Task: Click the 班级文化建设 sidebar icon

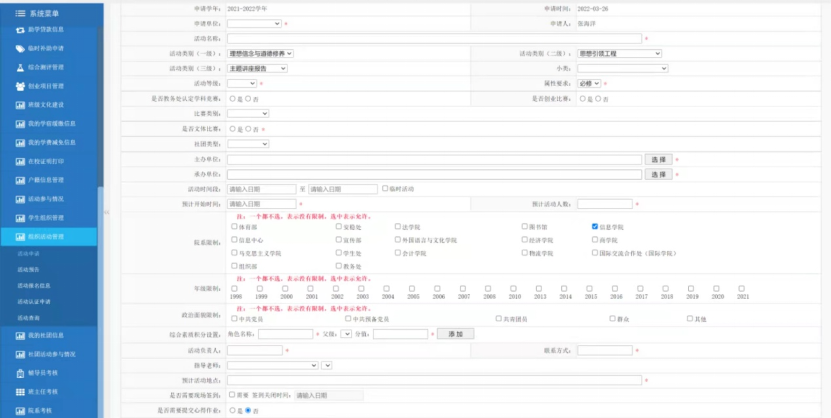Action: 20,104
